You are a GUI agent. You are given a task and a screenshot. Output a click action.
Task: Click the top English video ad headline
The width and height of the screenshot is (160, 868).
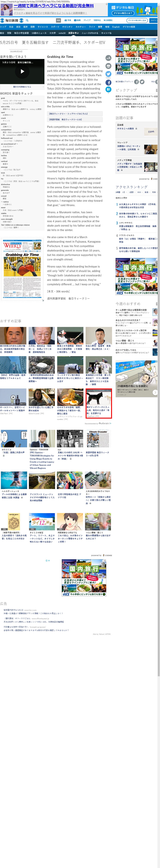(54, 6)
